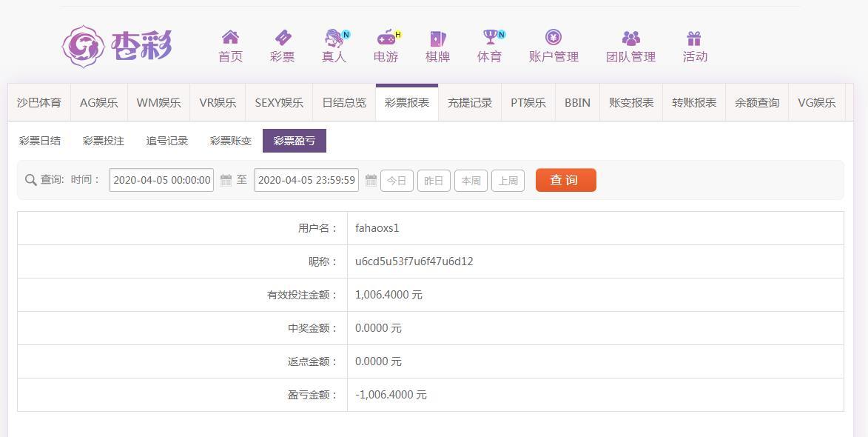The height and width of the screenshot is (437, 868).
Task: Click the 本周 quick range button
Action: [x=471, y=181]
